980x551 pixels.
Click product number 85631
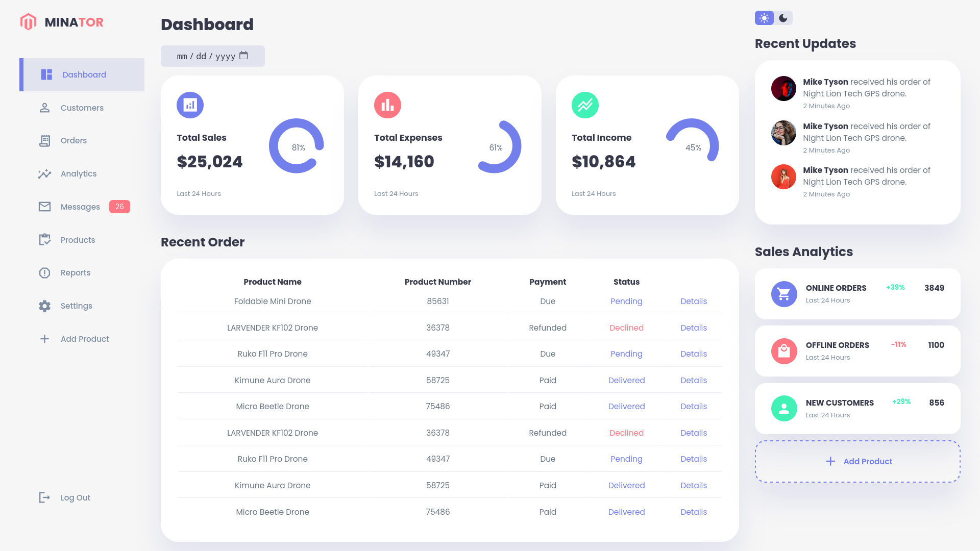tap(438, 302)
